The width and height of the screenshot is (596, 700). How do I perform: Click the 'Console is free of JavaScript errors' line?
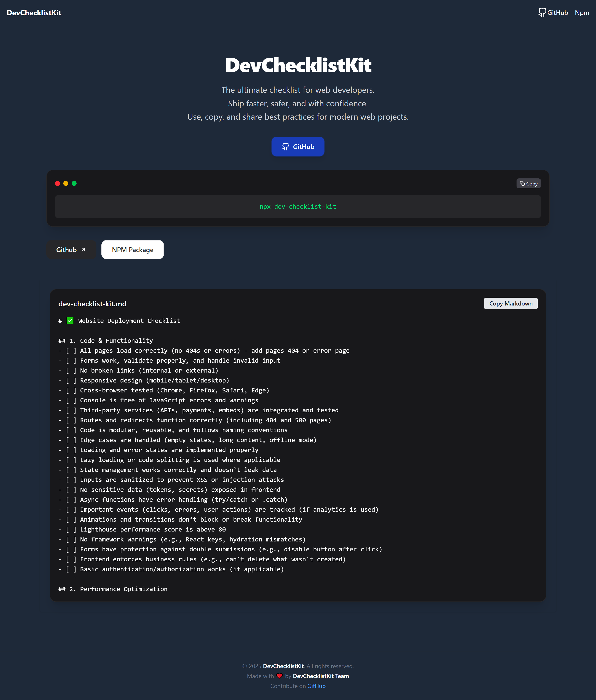point(158,400)
